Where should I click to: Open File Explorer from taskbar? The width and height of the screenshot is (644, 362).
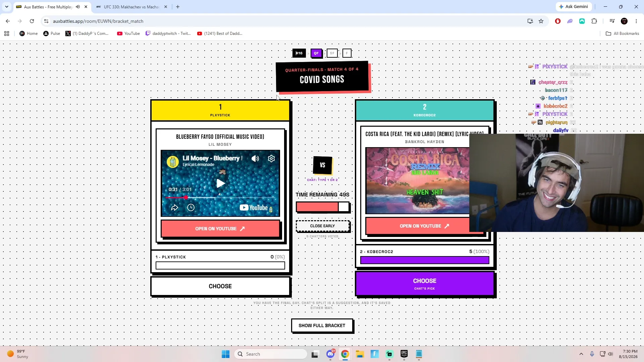[x=360, y=354]
